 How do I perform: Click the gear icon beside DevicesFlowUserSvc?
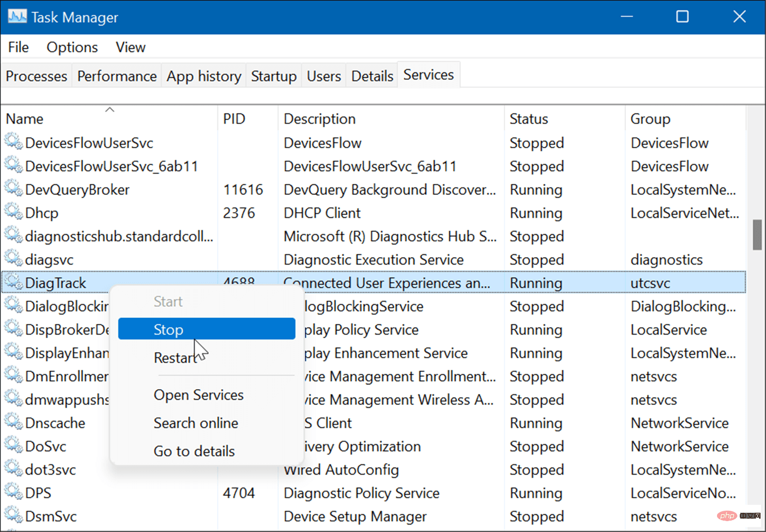coord(14,142)
